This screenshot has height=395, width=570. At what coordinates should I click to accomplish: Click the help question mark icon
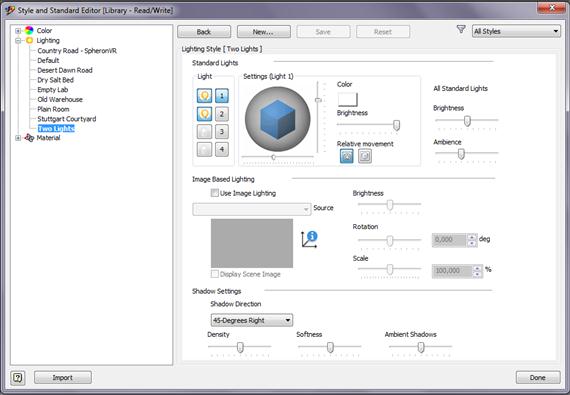(18, 378)
